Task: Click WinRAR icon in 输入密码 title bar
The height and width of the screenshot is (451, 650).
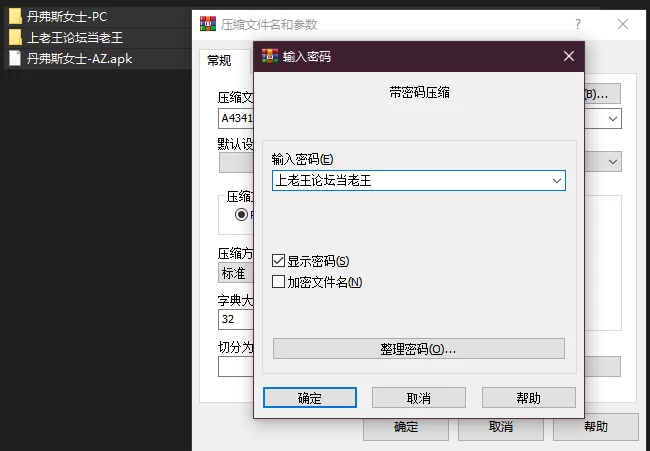Action: pyautogui.click(x=270, y=56)
